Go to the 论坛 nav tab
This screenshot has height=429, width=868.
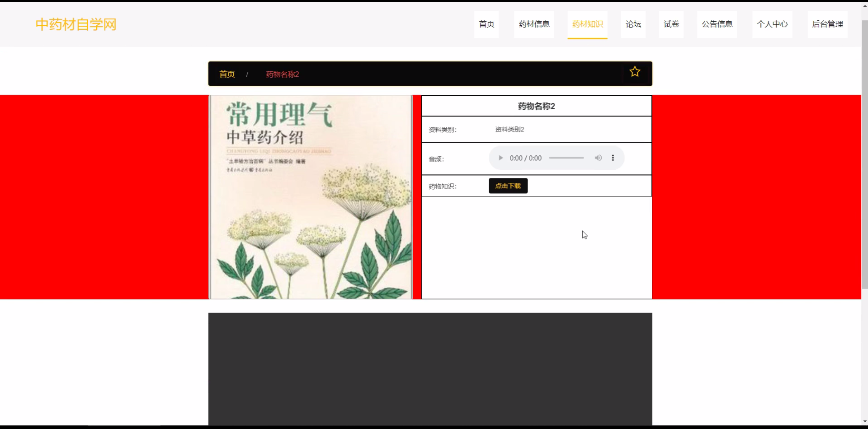click(633, 24)
